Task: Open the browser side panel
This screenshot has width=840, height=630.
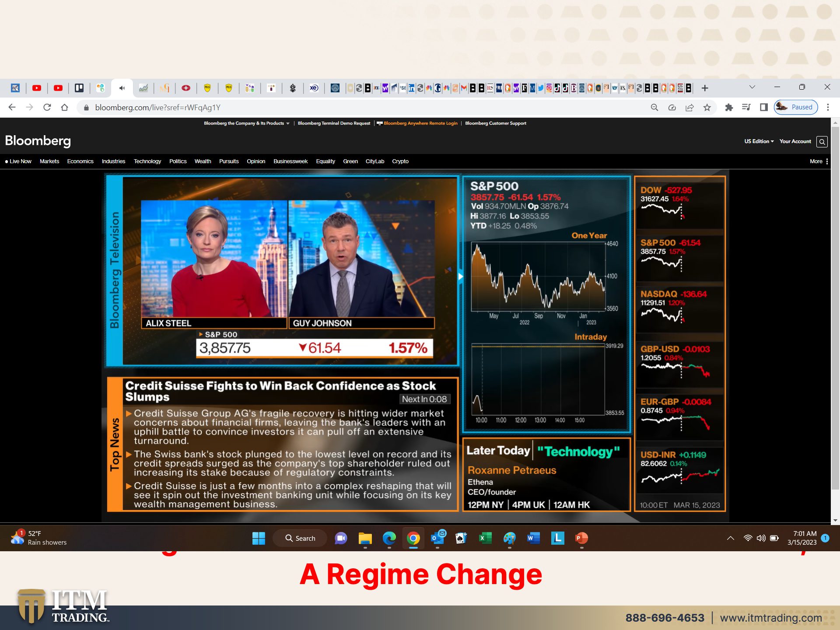Action: click(764, 108)
